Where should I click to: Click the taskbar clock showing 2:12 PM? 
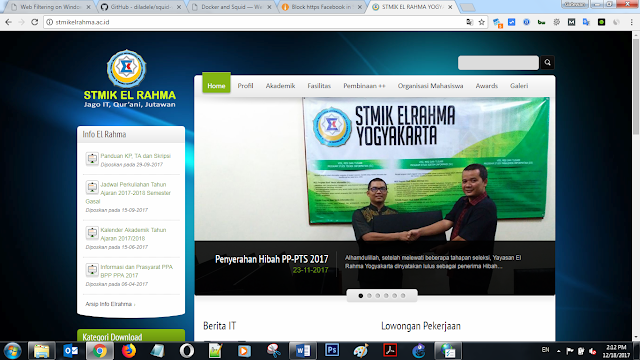click(x=616, y=351)
